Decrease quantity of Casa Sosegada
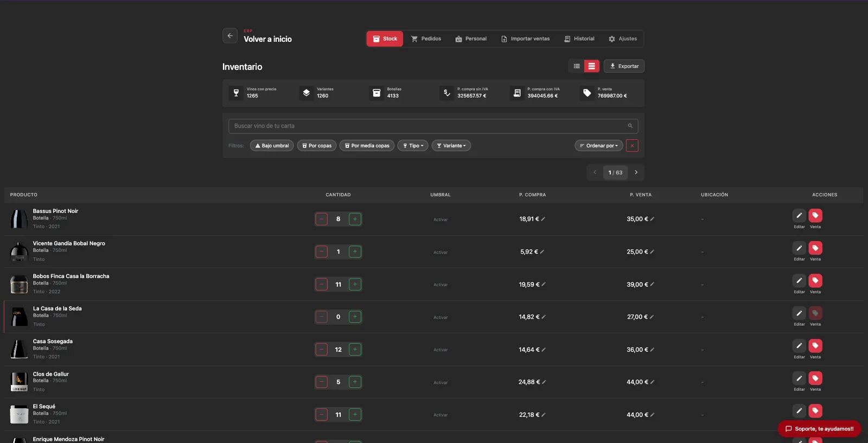868x443 pixels. point(322,350)
